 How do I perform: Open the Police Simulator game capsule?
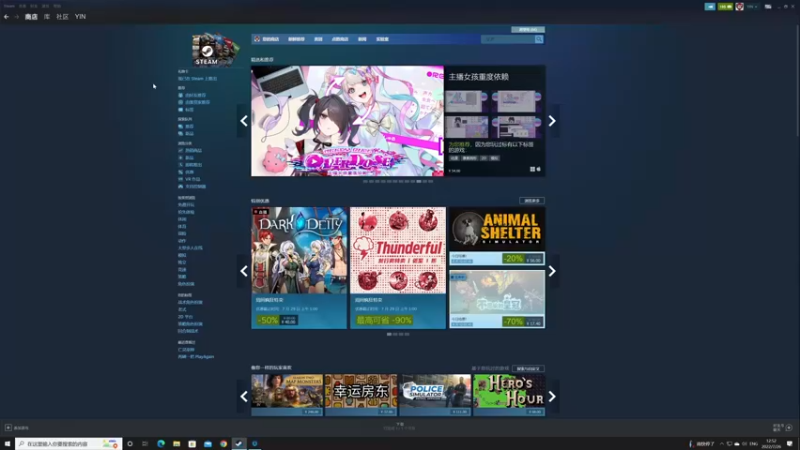click(435, 395)
